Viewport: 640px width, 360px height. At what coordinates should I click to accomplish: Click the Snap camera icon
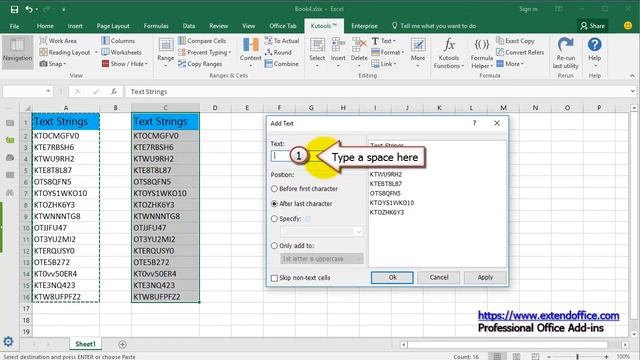43,64
